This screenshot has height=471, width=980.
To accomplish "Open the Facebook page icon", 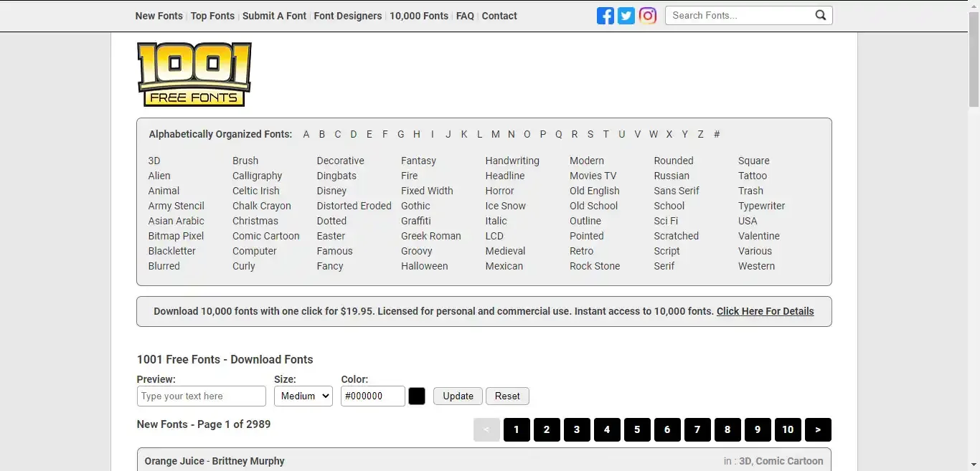I will (x=606, y=16).
